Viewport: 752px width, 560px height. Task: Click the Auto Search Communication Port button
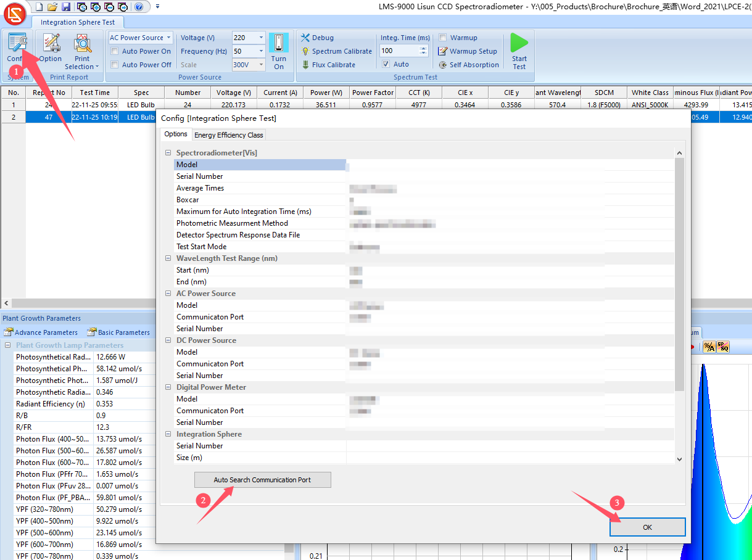pyautogui.click(x=262, y=480)
